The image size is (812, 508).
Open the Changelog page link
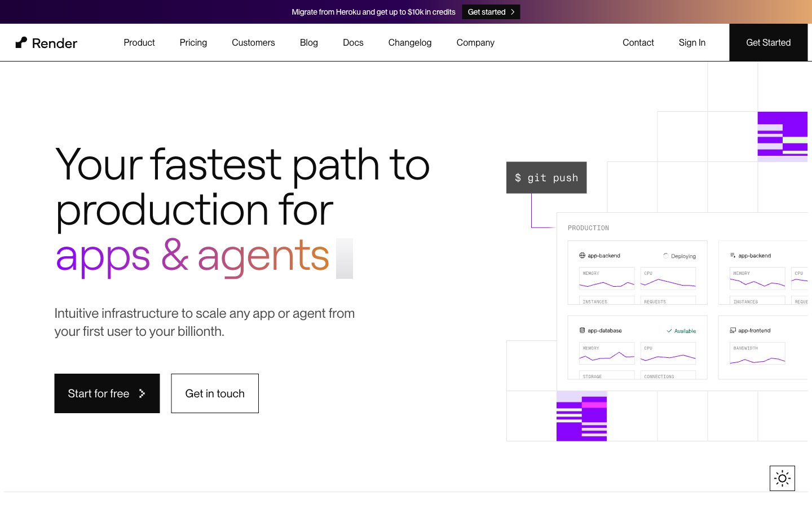pos(410,42)
